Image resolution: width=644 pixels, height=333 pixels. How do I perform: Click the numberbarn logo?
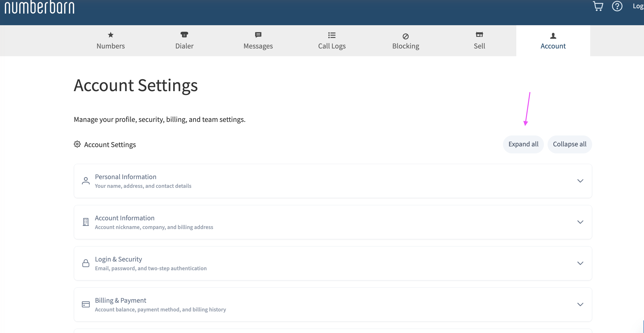point(39,7)
